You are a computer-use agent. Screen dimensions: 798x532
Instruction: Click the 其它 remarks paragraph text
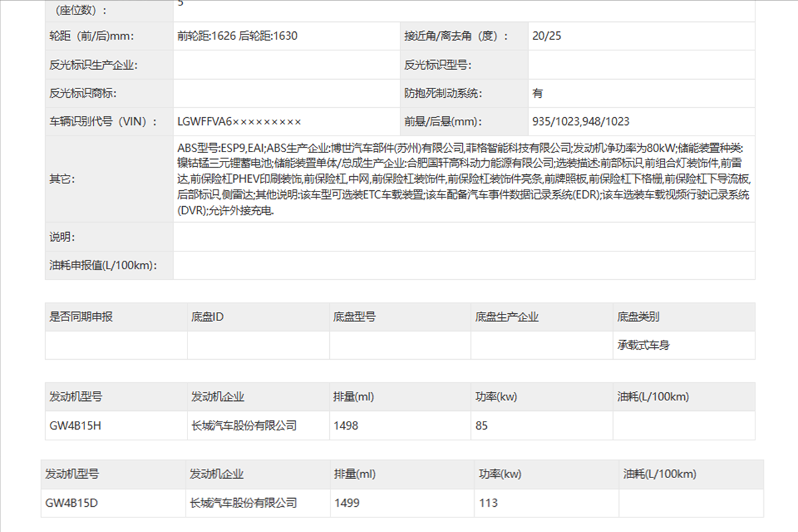pyautogui.click(x=463, y=179)
